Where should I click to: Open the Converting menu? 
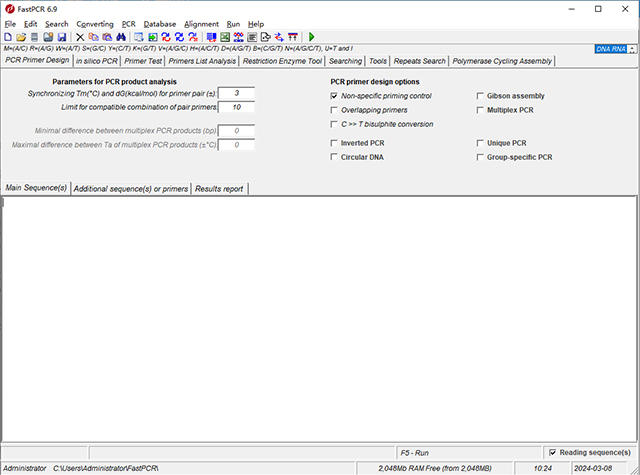tap(95, 24)
